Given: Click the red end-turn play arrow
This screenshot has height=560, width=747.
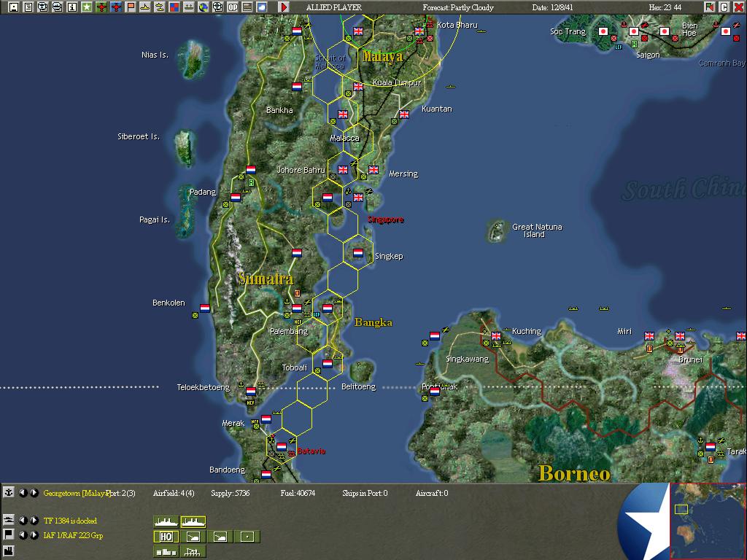Looking at the screenshot, I should coord(284,7).
